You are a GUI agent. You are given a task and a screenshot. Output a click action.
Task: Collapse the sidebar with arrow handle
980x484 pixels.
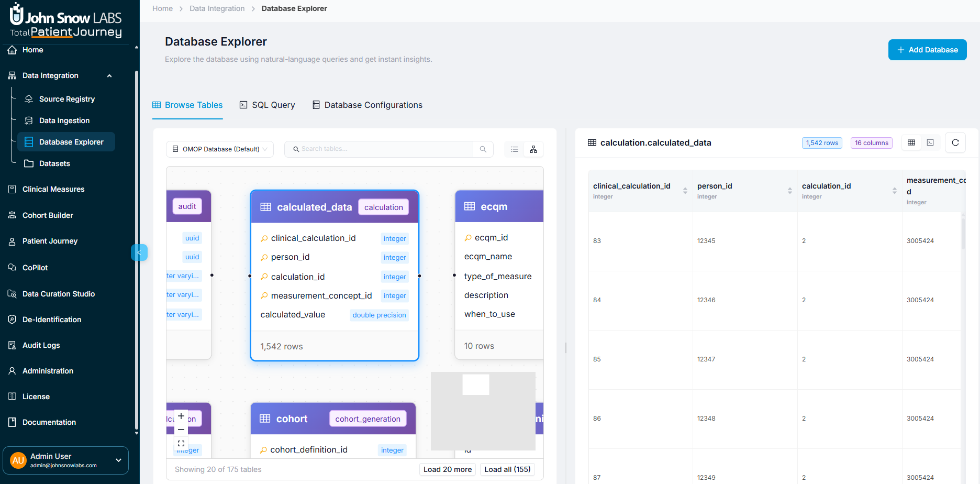click(x=139, y=252)
